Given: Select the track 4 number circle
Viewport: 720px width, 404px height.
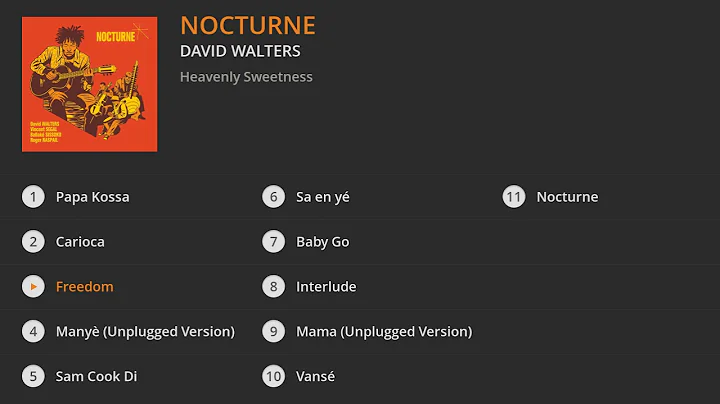Looking at the screenshot, I should [x=34, y=332].
